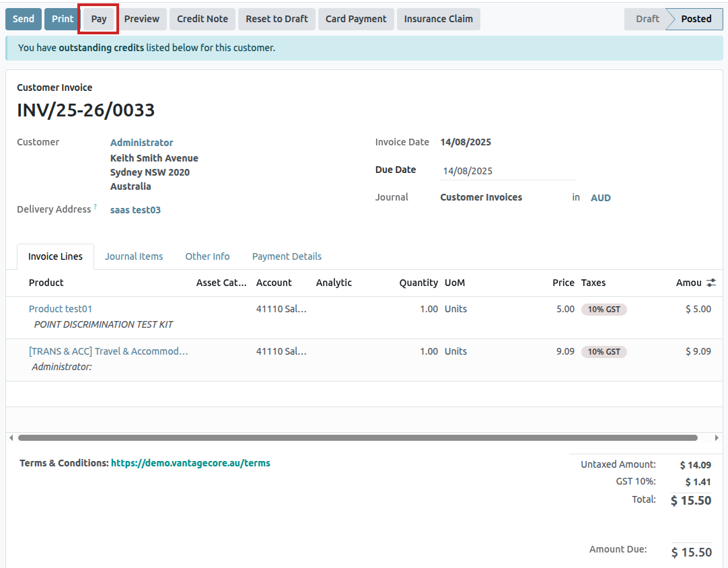Click the right scroll arrow
Screen dimensions: 728x568
[x=717, y=437]
